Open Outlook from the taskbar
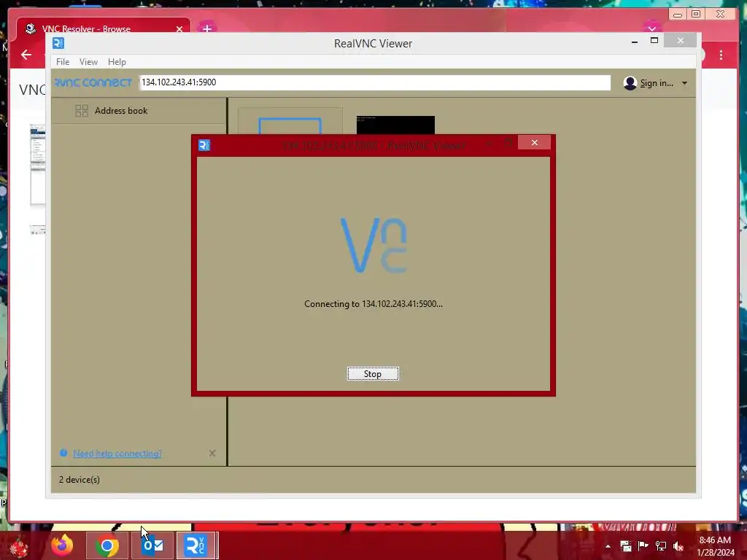 pos(152,545)
